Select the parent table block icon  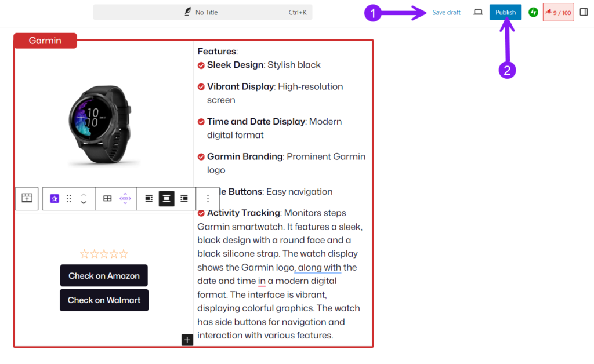(x=27, y=198)
